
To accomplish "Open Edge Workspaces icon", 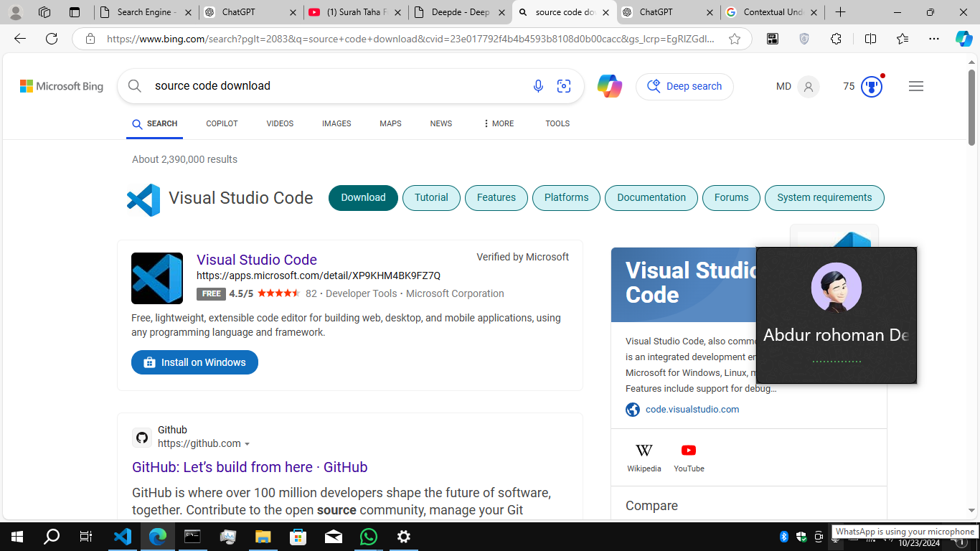I will coord(44,12).
